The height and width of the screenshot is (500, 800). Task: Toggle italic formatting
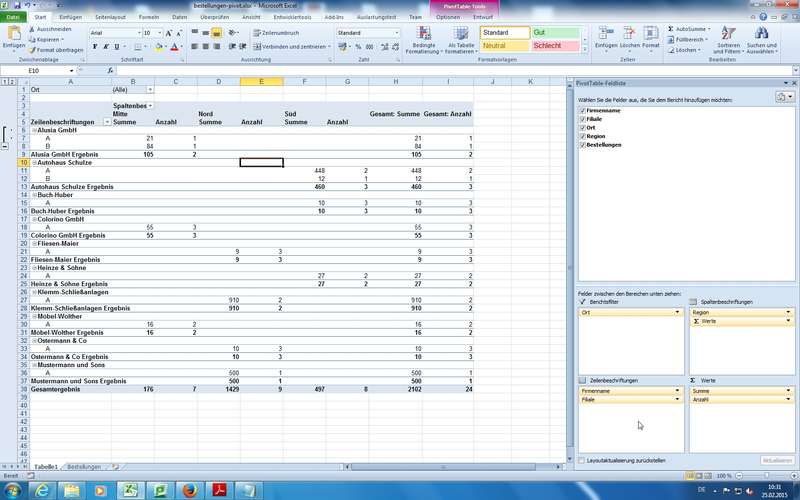(106, 47)
